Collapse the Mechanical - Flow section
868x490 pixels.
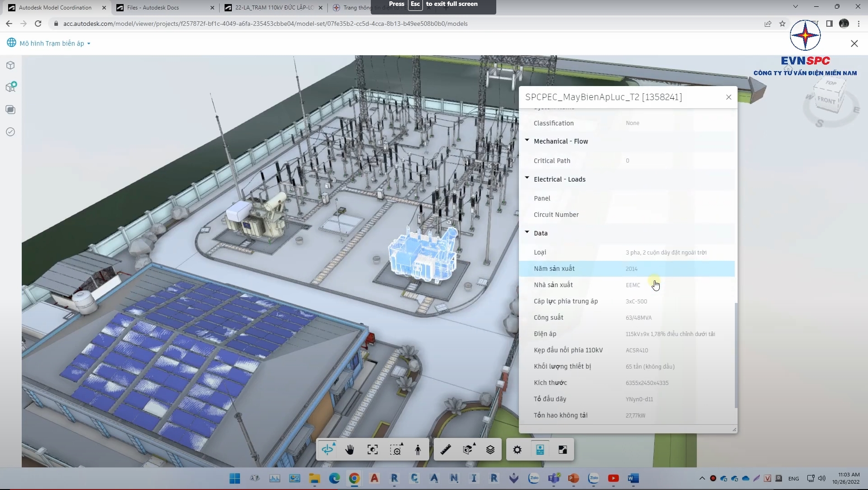tap(527, 140)
